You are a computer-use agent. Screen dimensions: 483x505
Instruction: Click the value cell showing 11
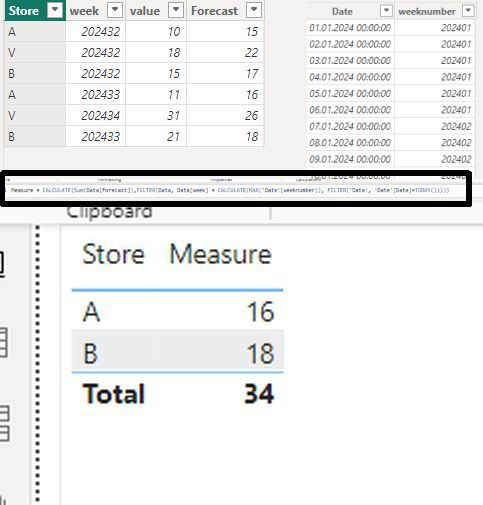coord(156,95)
